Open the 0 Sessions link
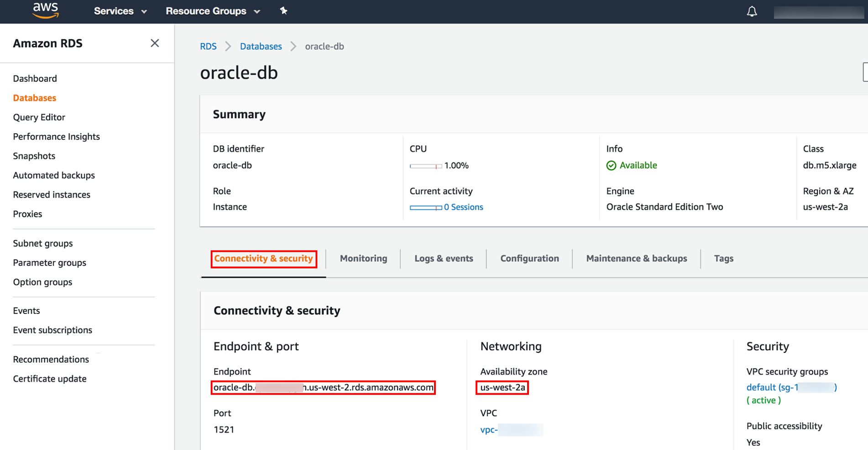The height and width of the screenshot is (450, 868). (x=463, y=207)
